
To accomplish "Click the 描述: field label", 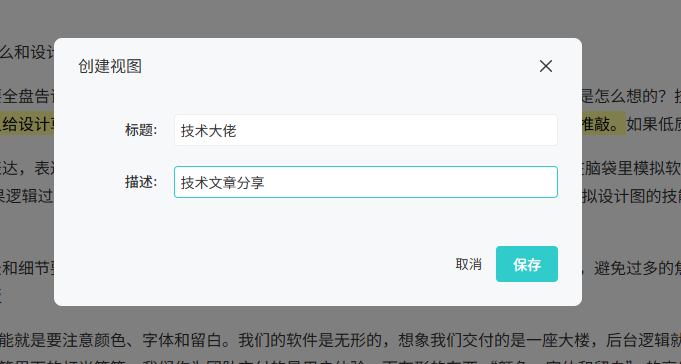I will tap(141, 182).
